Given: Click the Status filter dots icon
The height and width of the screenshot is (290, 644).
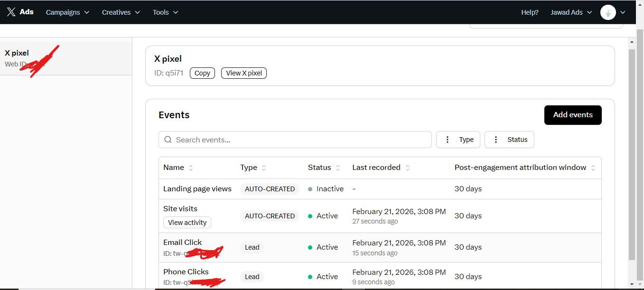Looking at the screenshot, I should [496, 140].
